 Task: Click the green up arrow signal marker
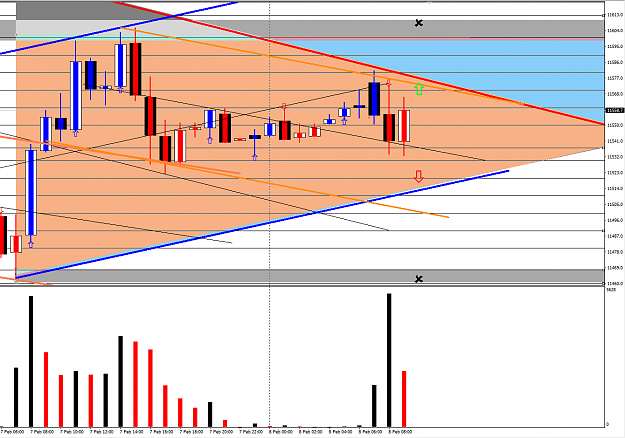pos(419,89)
